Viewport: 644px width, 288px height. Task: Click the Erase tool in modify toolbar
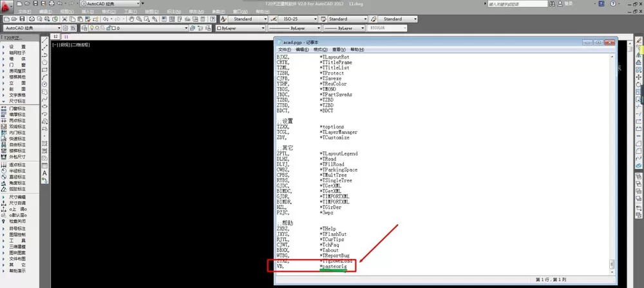click(638, 40)
